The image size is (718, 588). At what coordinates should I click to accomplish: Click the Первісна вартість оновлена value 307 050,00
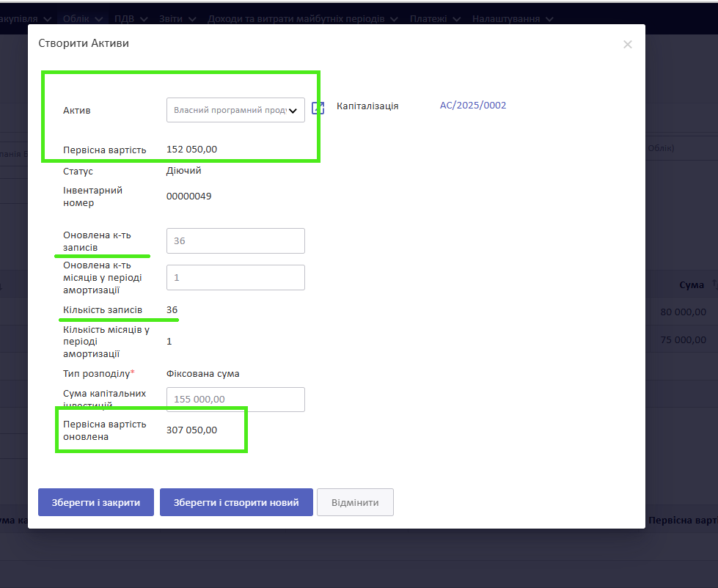pos(192,430)
